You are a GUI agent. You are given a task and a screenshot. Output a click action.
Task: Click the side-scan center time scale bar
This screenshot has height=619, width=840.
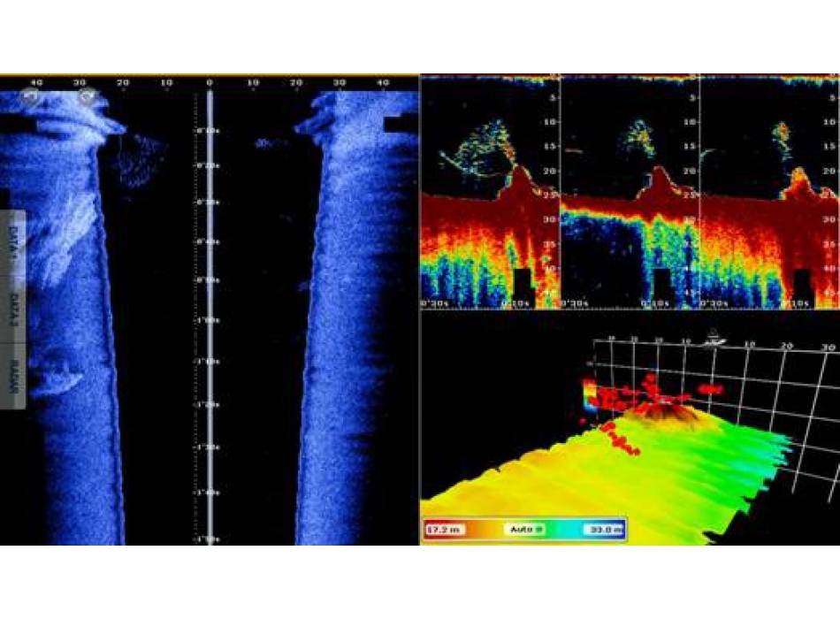(210, 318)
